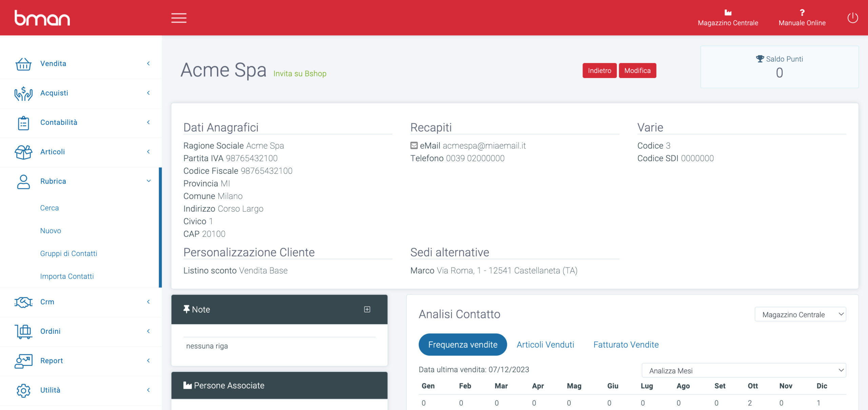This screenshot has height=410, width=868.
Task: Click the Listino sconto Vendita Base value
Action: coord(263,271)
